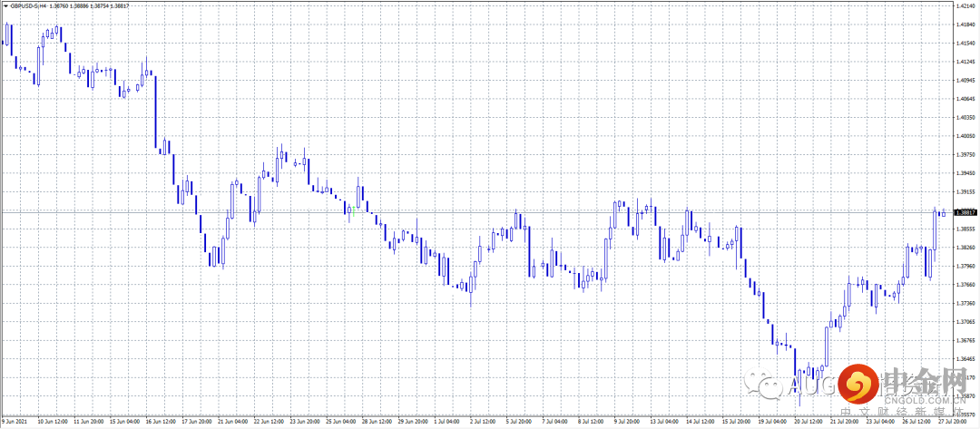The image size is (980, 429).
Task: Click the 14 Jul 12:00 time label
Action: 702,422
